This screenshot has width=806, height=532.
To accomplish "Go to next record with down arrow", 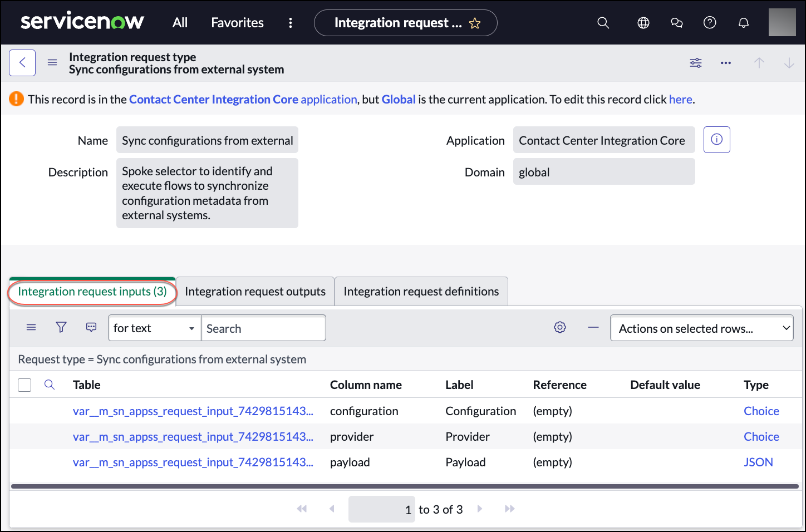I will (x=789, y=63).
